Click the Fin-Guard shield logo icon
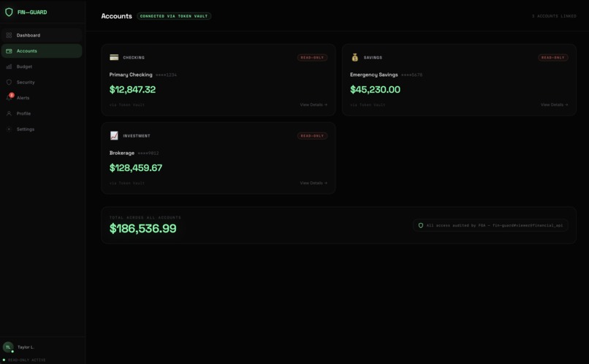Screen dimensions: 589x364 click(x=9, y=12)
